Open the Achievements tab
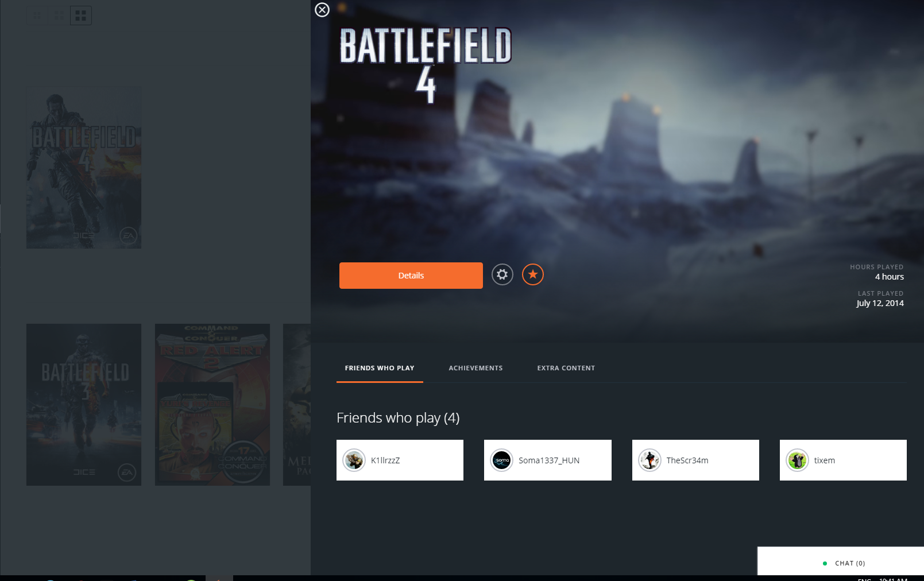Viewport: 924px width, 581px height. click(475, 369)
